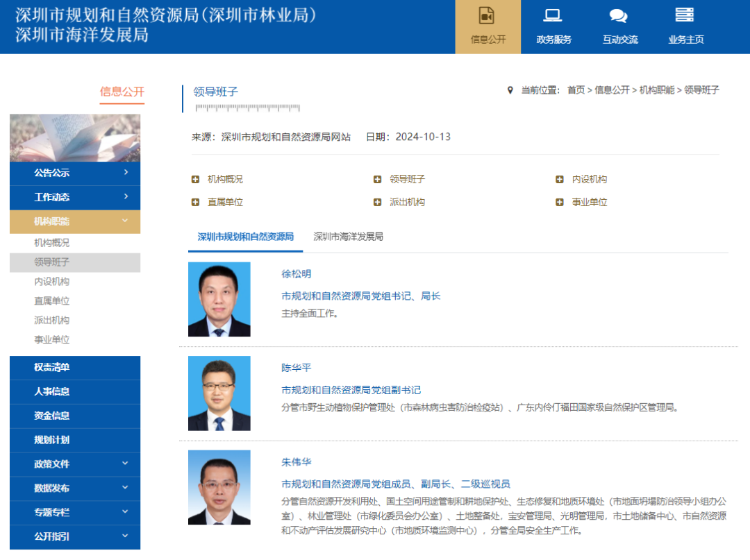The width and height of the screenshot is (750, 560).
Task: Click the 信息公开 video document icon
Action: click(487, 16)
